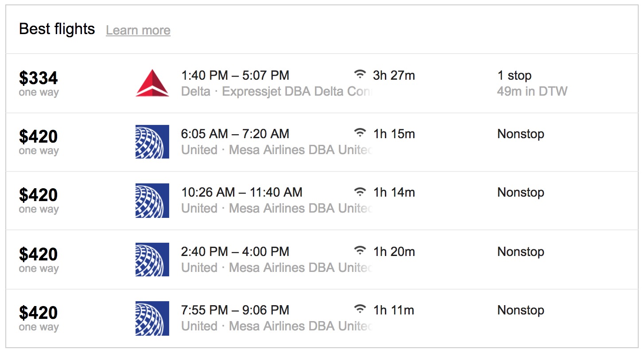Select the 1:40 PM – 5:07 PM flight
This screenshot has height=349, width=644.
click(235, 76)
